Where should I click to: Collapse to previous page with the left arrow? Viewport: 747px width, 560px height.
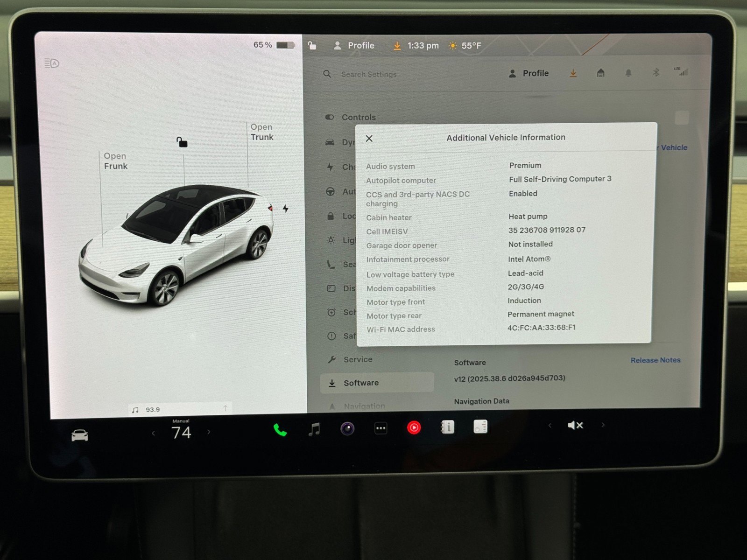[x=550, y=426]
